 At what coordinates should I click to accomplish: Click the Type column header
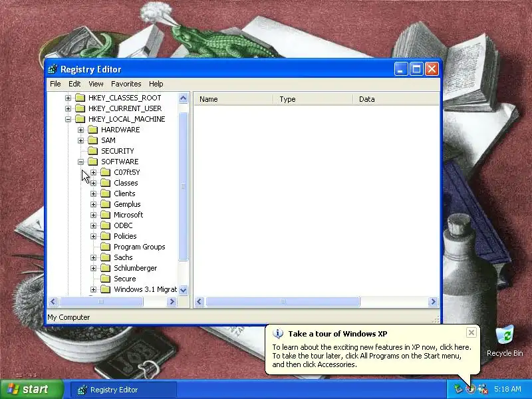[313, 99]
